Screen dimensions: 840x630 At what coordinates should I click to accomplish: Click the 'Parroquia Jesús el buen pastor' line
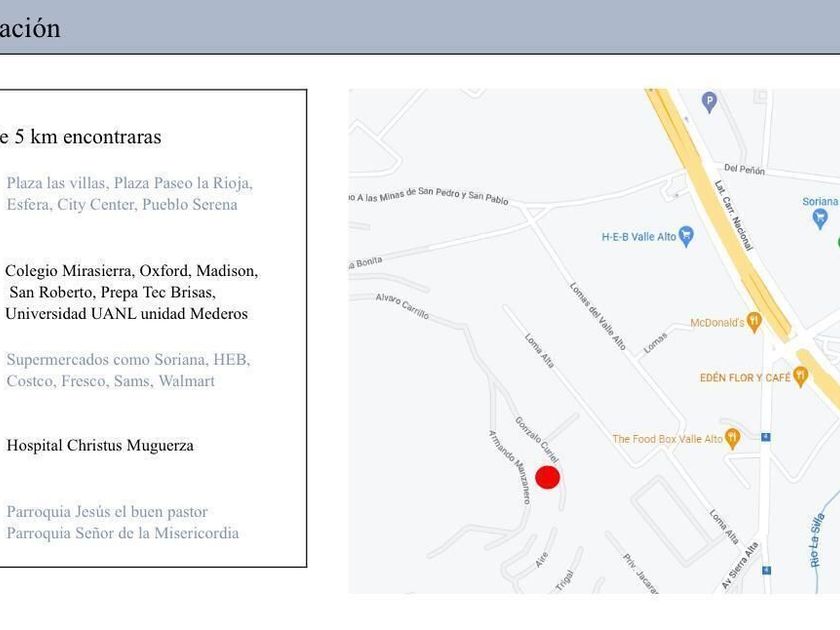pos(107,512)
